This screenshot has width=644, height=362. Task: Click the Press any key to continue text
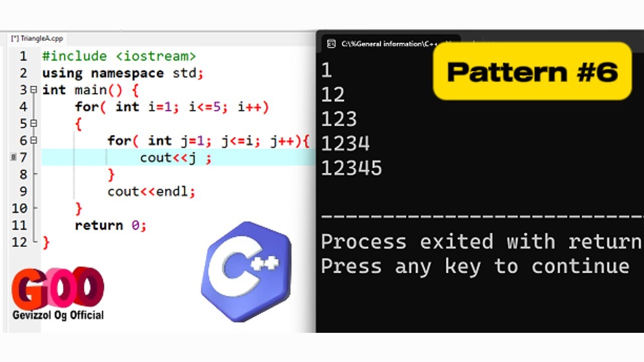474,266
